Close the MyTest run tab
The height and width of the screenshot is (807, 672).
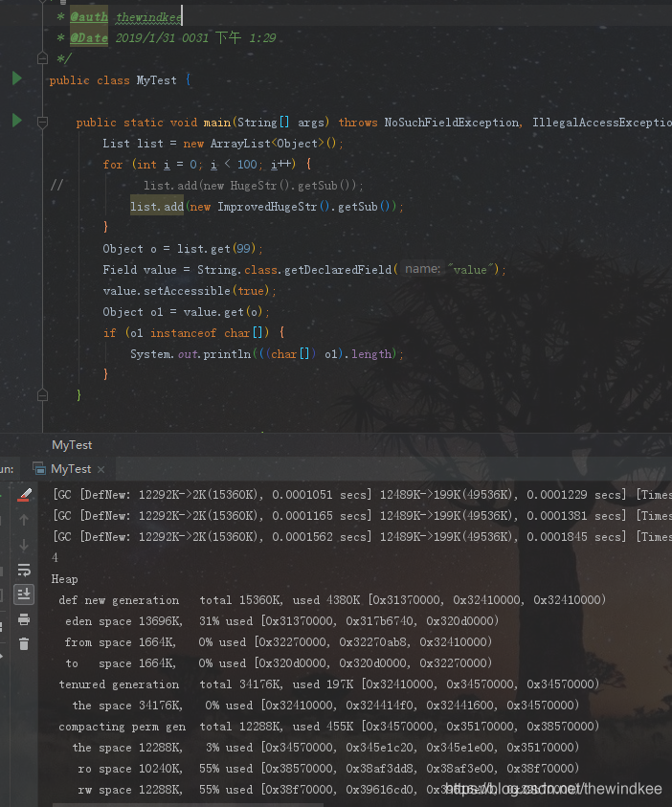[x=101, y=469]
